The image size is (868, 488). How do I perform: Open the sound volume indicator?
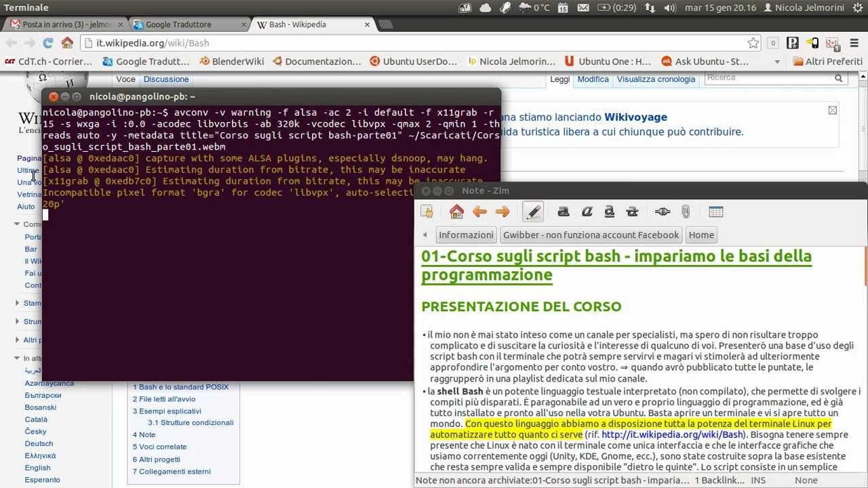click(x=670, y=8)
